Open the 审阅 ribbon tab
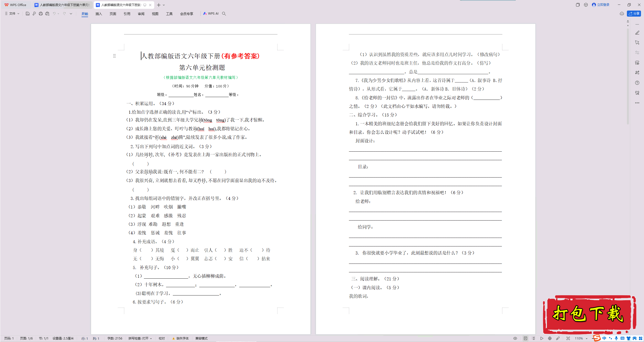The image size is (644, 342). coord(141,14)
